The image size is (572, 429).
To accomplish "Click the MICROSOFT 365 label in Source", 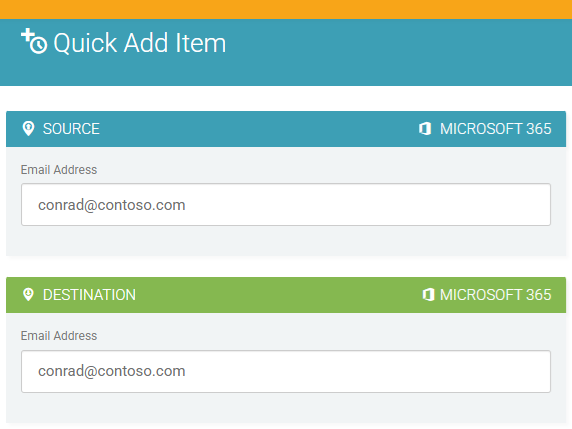I will [x=495, y=129].
